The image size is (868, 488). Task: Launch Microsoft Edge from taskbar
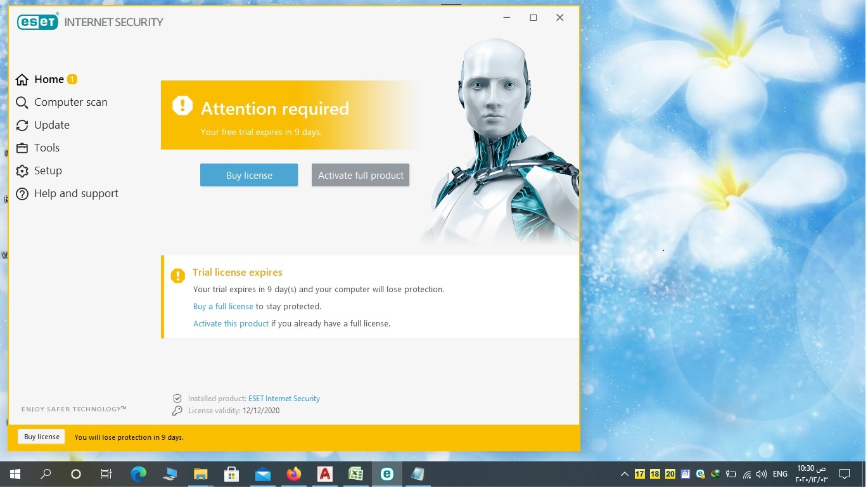[139, 474]
